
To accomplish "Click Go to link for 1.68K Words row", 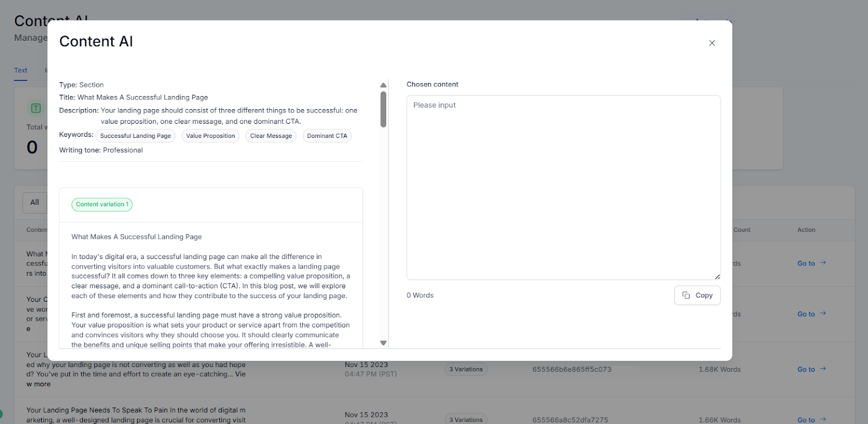I will pyautogui.click(x=812, y=369).
